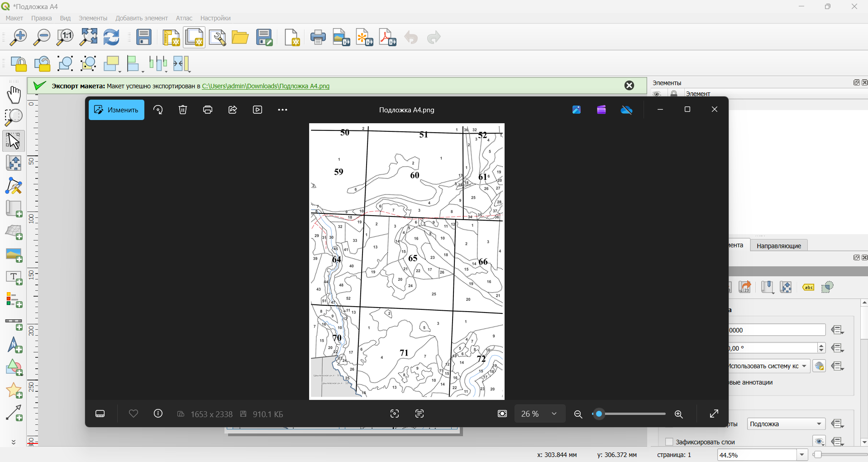Open the Атлас menu
The width and height of the screenshot is (868, 462).
click(184, 18)
